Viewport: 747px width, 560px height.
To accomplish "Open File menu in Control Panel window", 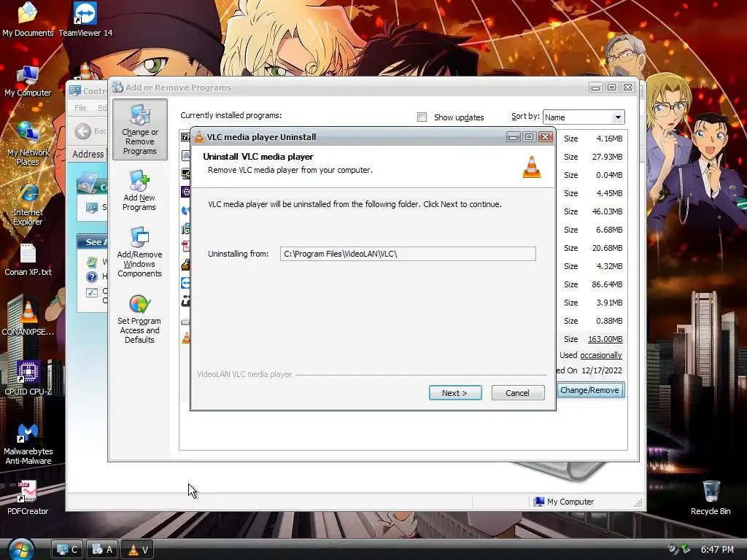I will coord(80,108).
